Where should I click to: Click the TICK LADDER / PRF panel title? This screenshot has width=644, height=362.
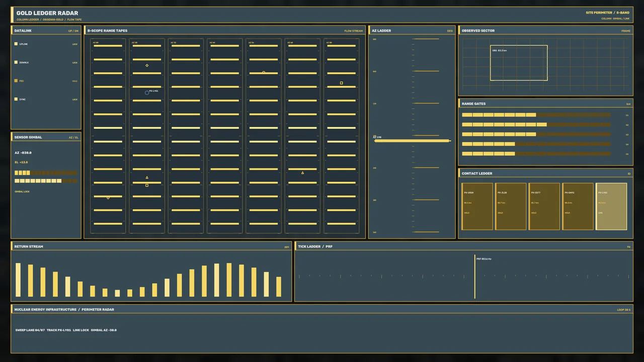(x=315, y=247)
